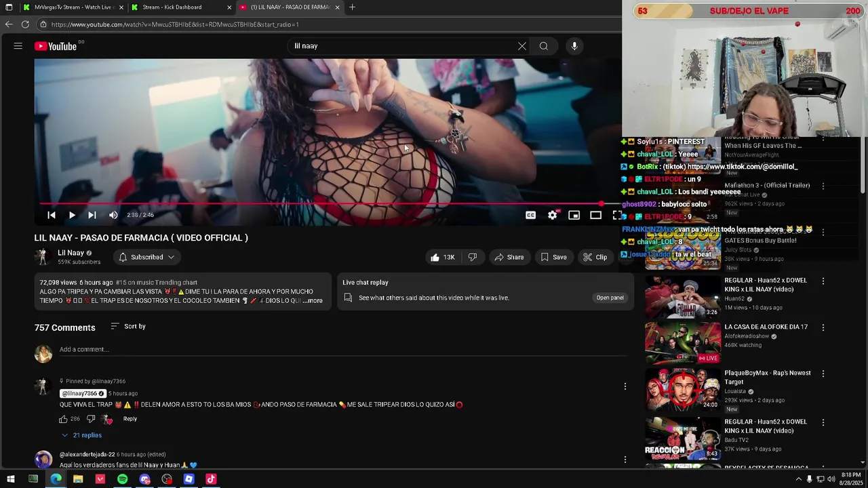Image resolution: width=868 pixels, height=488 pixels.
Task: Start voice search with the microphone
Action: tap(574, 46)
